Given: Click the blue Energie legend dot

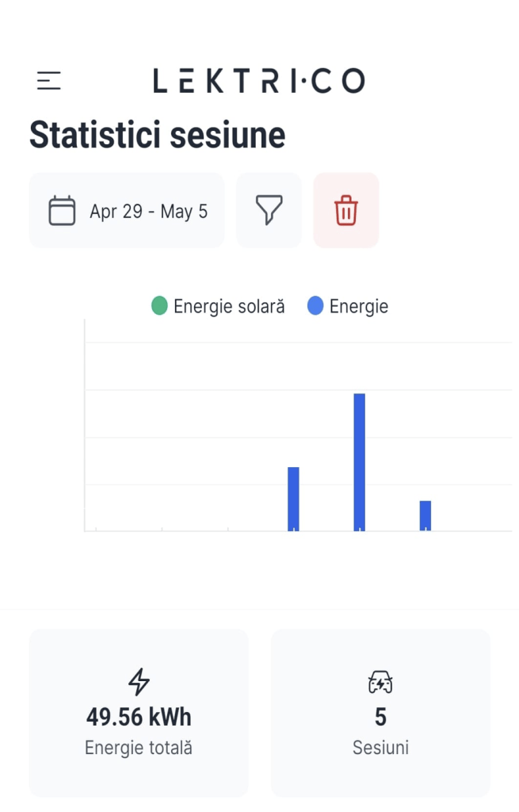Looking at the screenshot, I should [x=315, y=306].
